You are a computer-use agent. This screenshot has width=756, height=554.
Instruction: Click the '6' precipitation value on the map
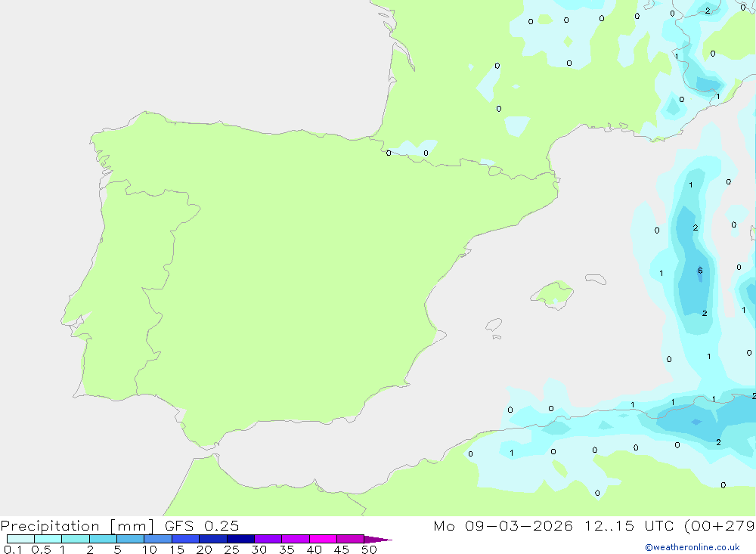[700, 271]
